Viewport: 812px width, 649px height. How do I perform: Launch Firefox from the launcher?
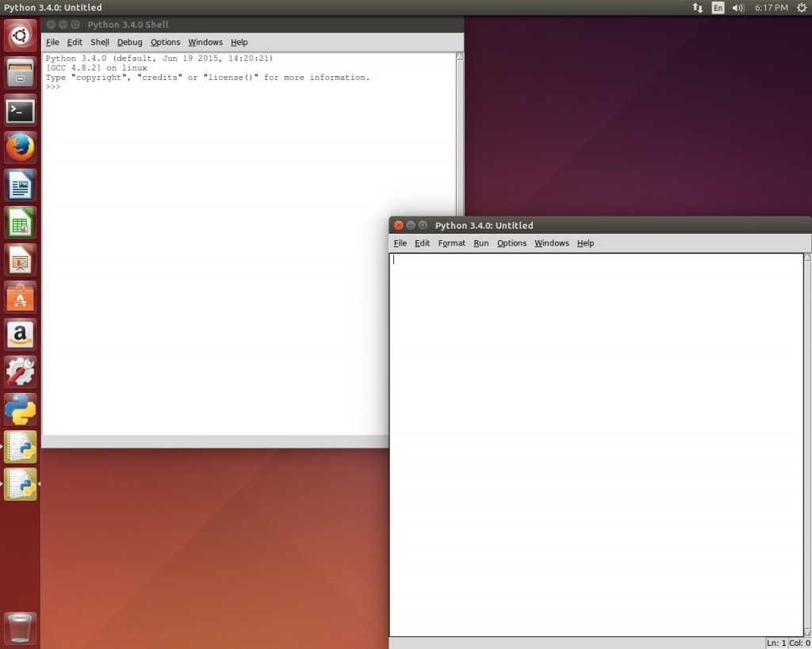pyautogui.click(x=20, y=147)
